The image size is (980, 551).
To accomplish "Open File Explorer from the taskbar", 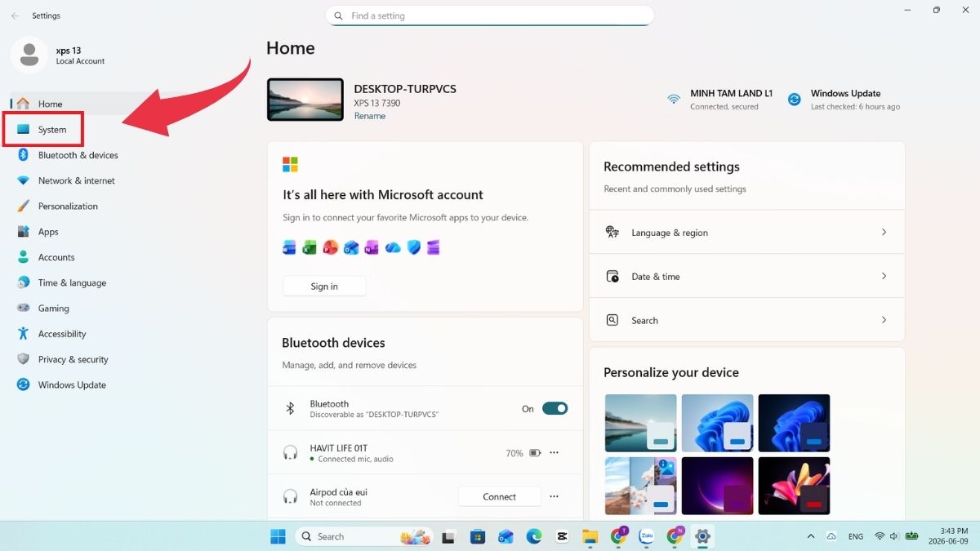I will pyautogui.click(x=590, y=536).
